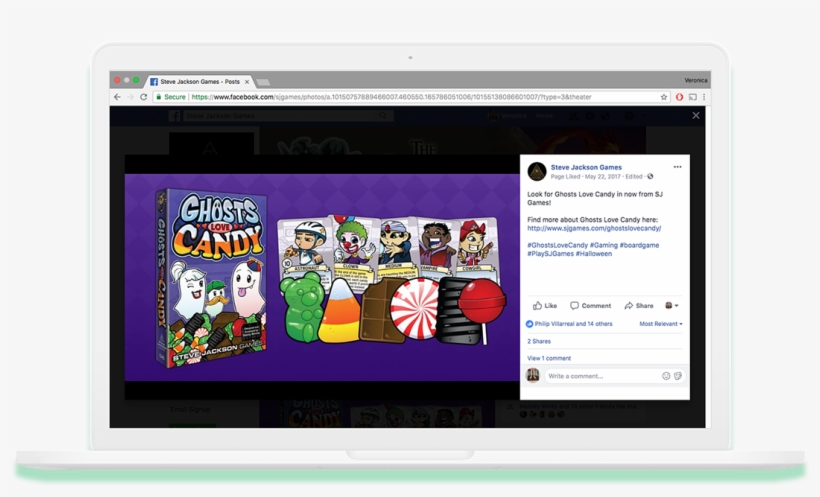Open the Chrome three-dot menu
The height and width of the screenshot is (497, 820).
[704, 97]
